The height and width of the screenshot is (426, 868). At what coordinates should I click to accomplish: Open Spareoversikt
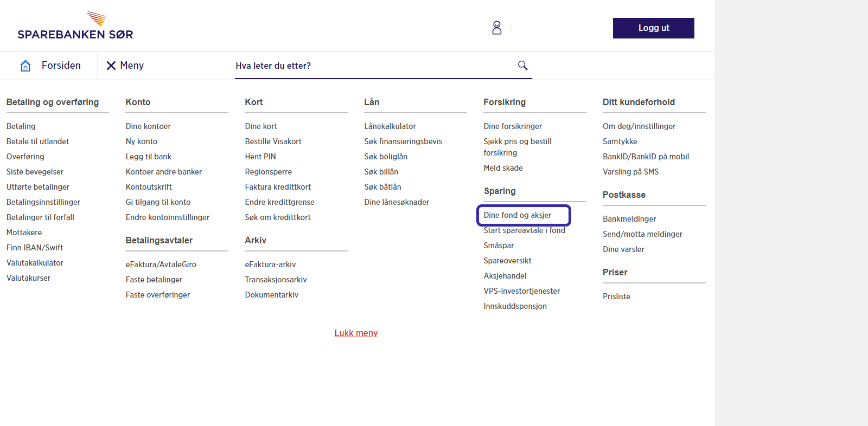pos(508,261)
